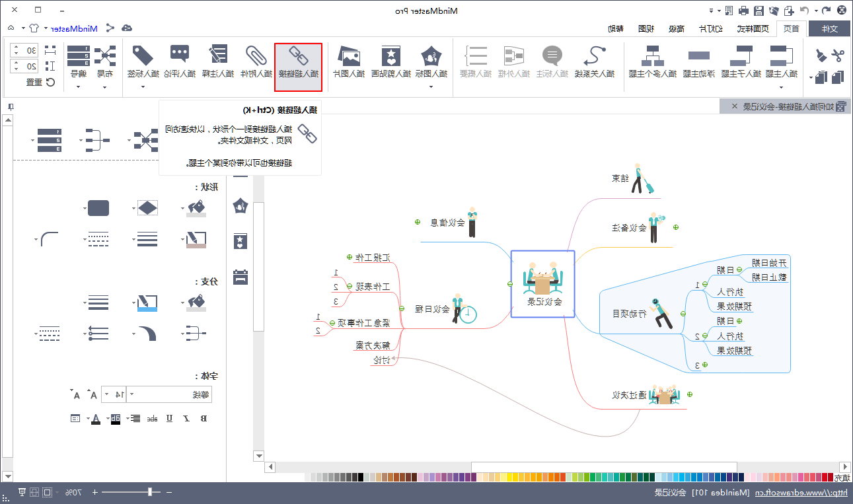Expand the 汇报工作 node plus toggle

(350, 257)
